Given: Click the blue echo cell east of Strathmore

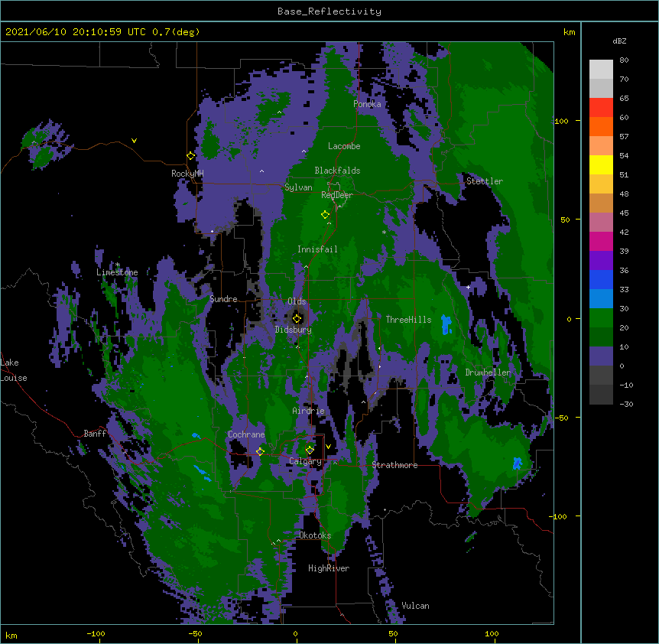Looking at the screenshot, I should click(518, 463).
